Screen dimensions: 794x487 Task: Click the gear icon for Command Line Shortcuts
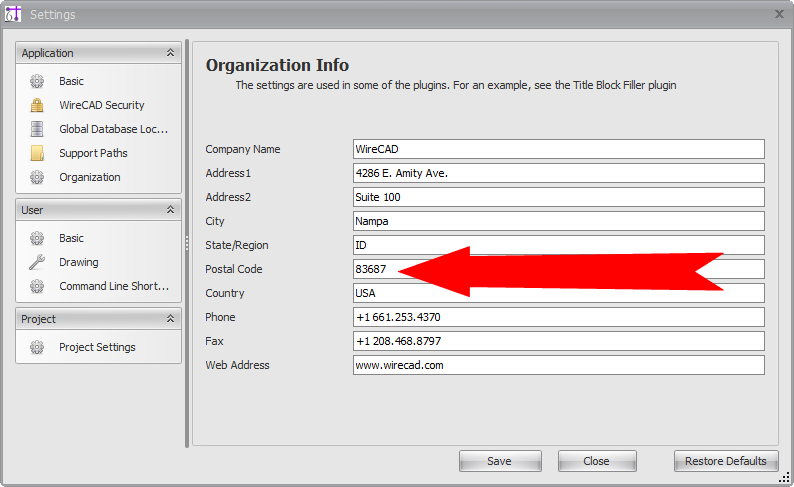click(x=37, y=286)
